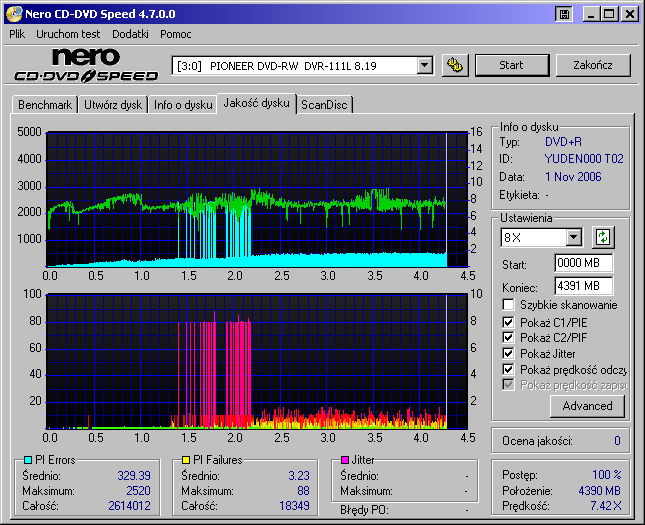Uncheck Pokaż C2/PIF checkbox
The image size is (645, 525).
(508, 337)
